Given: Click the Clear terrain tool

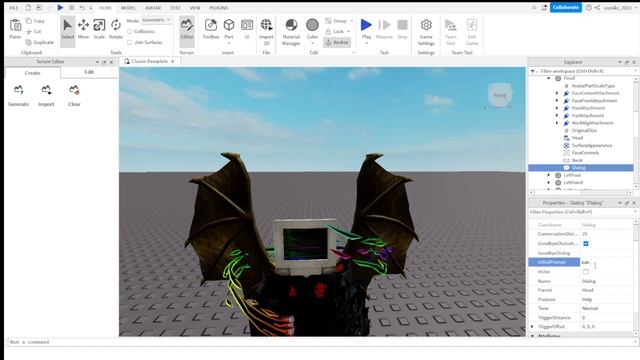Looking at the screenshot, I should (74, 96).
